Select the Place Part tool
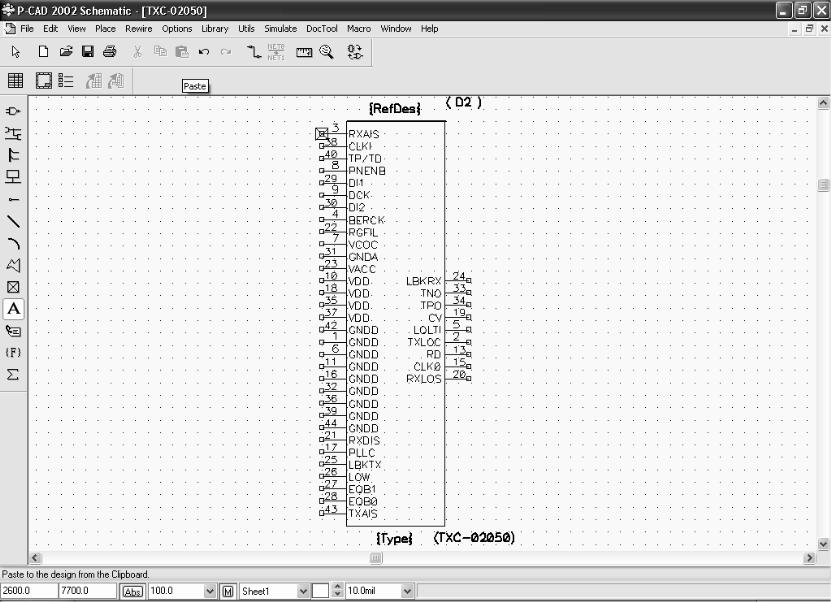The width and height of the screenshot is (831, 602). [x=13, y=111]
